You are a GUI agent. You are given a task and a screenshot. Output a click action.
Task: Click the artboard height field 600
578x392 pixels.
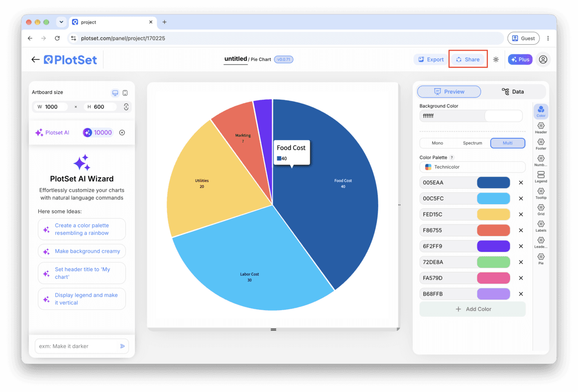tap(100, 107)
